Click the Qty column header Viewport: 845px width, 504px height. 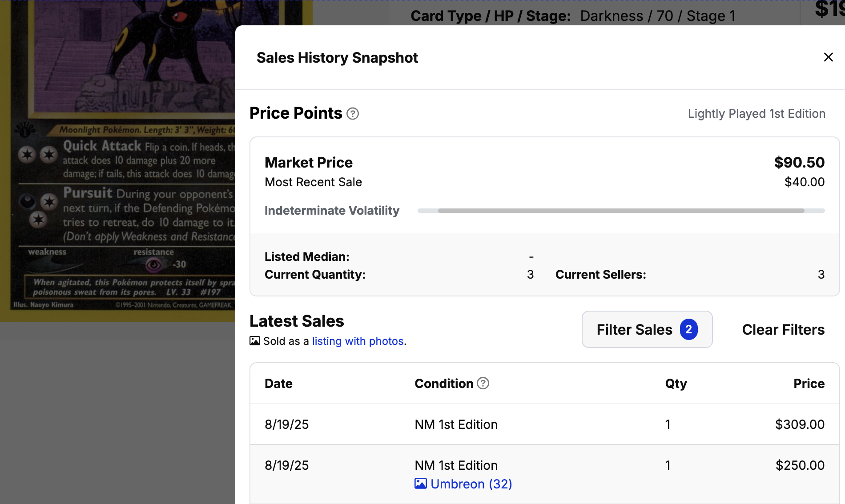(676, 384)
